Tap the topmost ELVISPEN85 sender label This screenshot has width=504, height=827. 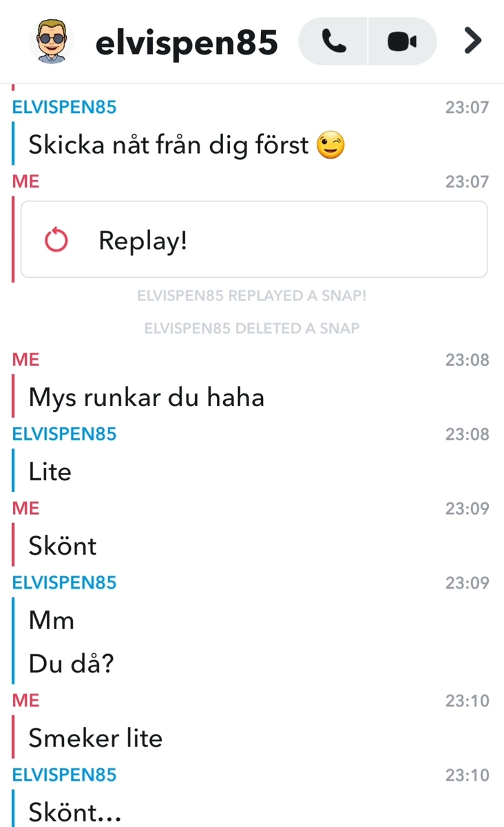pos(65,107)
